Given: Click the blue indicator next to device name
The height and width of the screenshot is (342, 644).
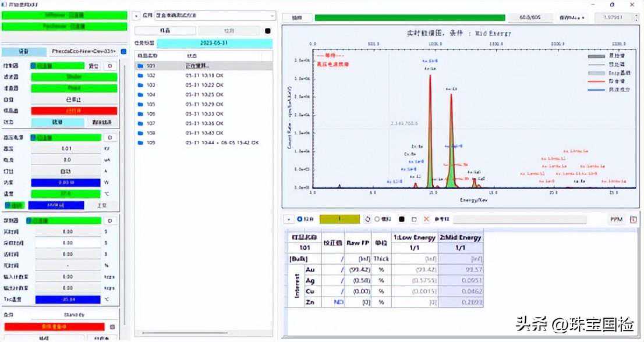Looking at the screenshot, I should click(x=123, y=52).
